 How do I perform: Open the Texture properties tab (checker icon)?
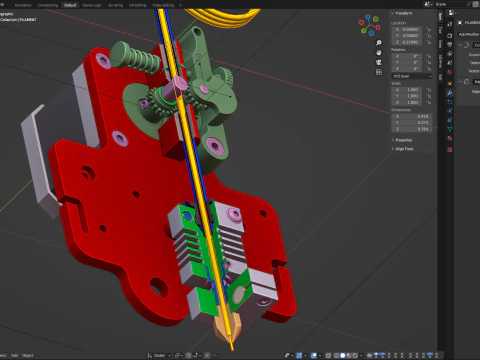(x=450, y=150)
